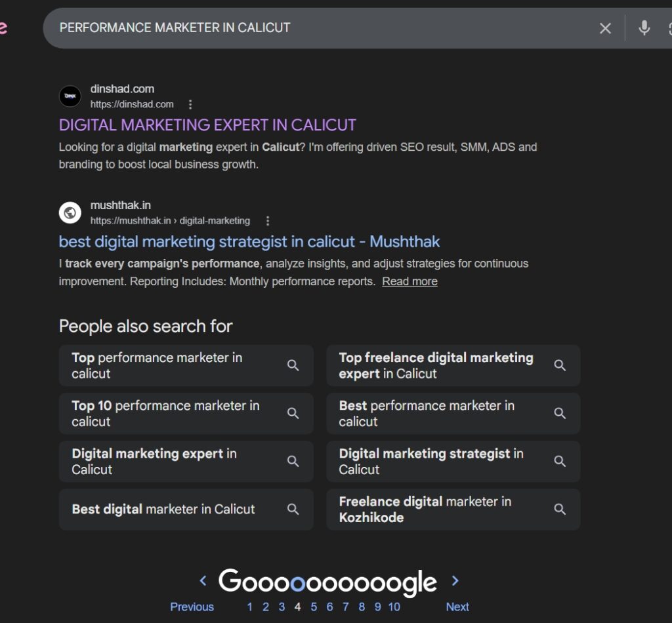Click the magnifier on 'Freelance digital marketer in Kozhikode'

[x=560, y=509]
